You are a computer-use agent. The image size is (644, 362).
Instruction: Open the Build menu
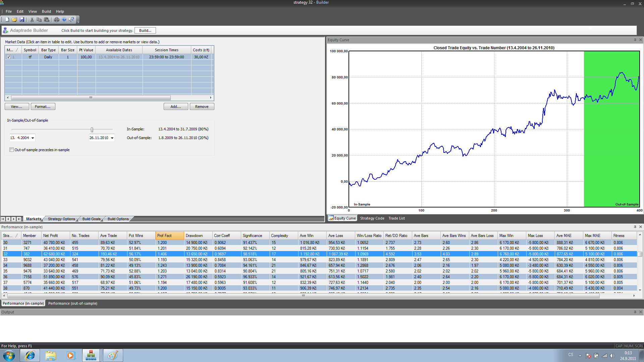pyautogui.click(x=46, y=11)
